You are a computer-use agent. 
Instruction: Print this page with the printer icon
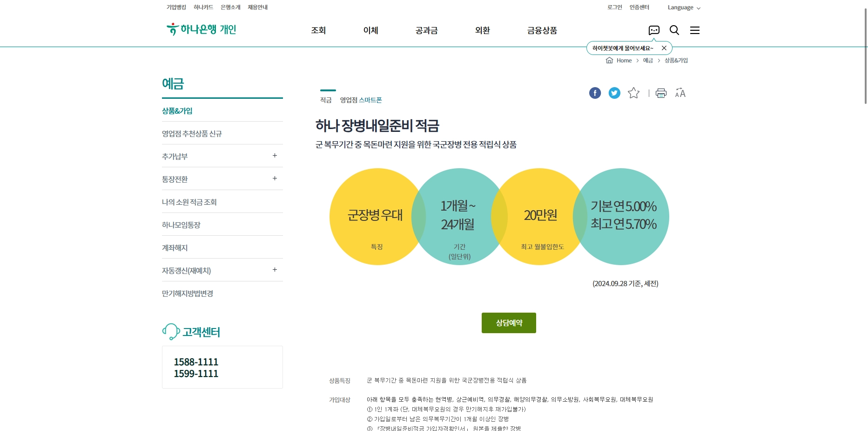click(661, 93)
